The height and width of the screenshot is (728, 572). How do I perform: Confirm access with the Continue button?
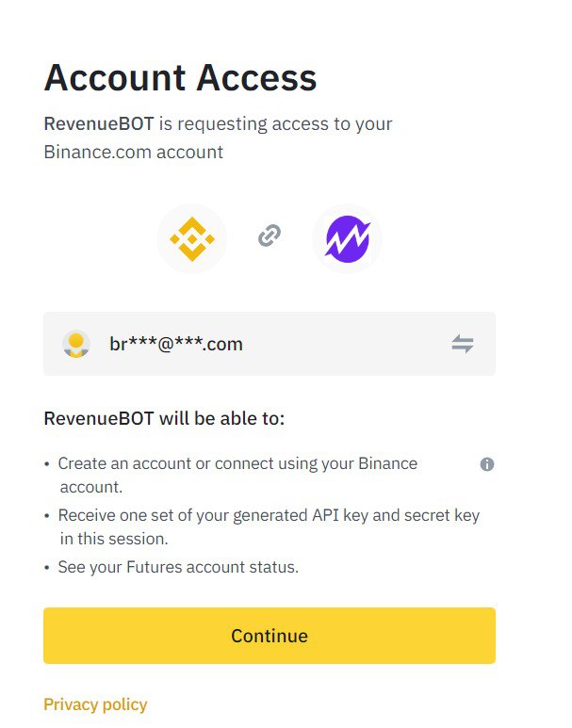(270, 636)
